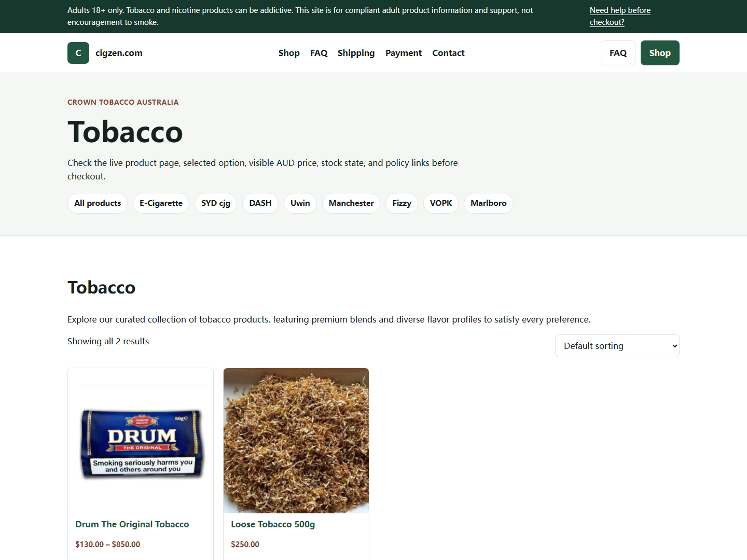
Task: Click the $250.00 price
Action: click(245, 544)
